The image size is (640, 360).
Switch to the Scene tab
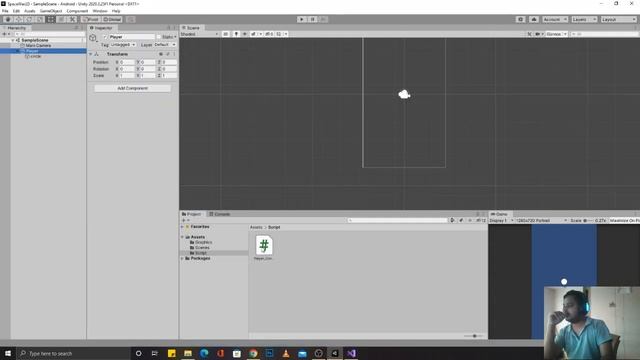point(191,28)
